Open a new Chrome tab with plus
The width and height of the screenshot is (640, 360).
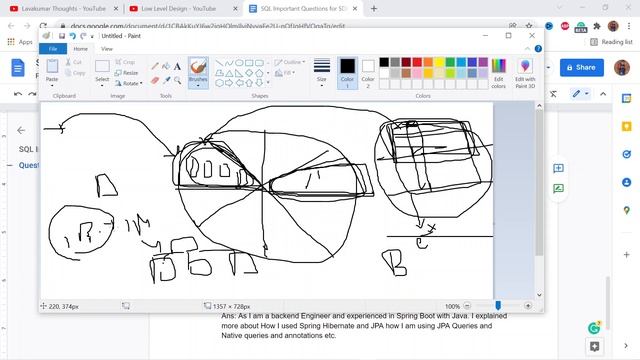[x=373, y=9]
